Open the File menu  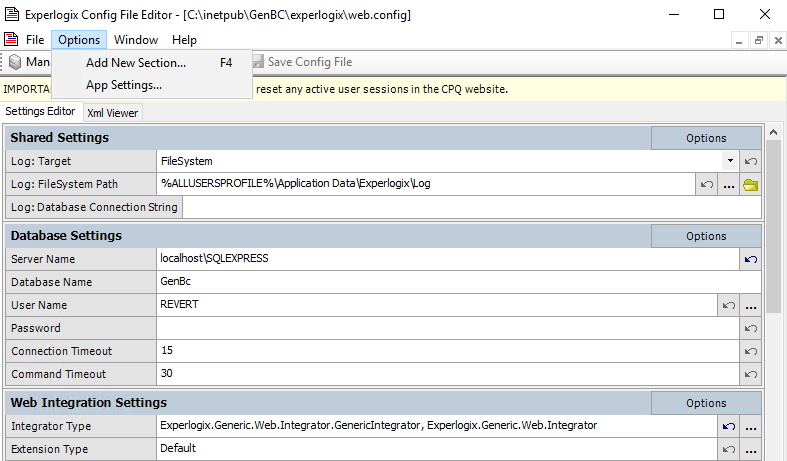click(35, 40)
